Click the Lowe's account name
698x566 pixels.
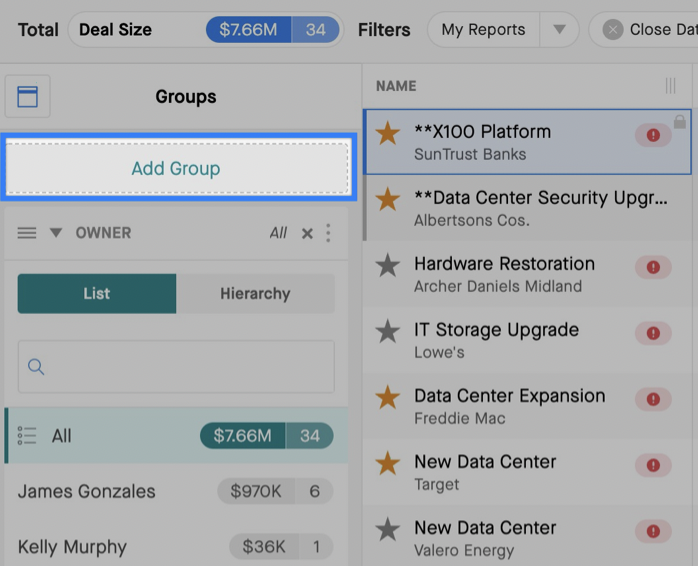click(439, 352)
